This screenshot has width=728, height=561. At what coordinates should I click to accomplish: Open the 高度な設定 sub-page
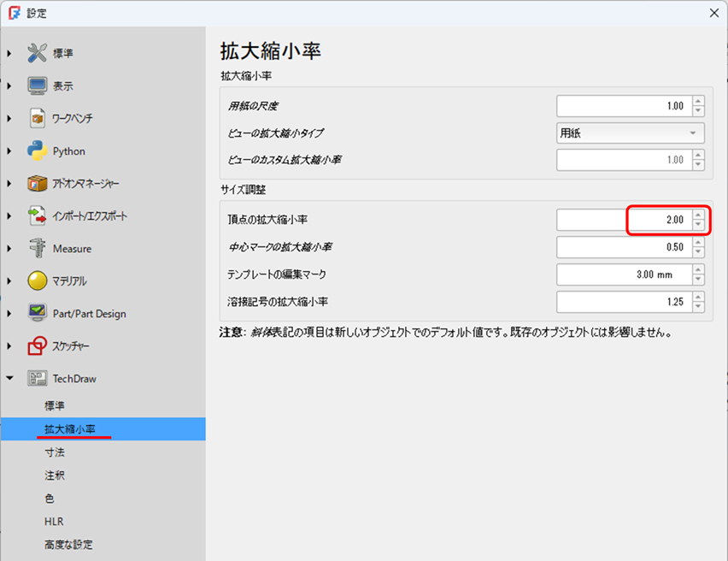(68, 544)
